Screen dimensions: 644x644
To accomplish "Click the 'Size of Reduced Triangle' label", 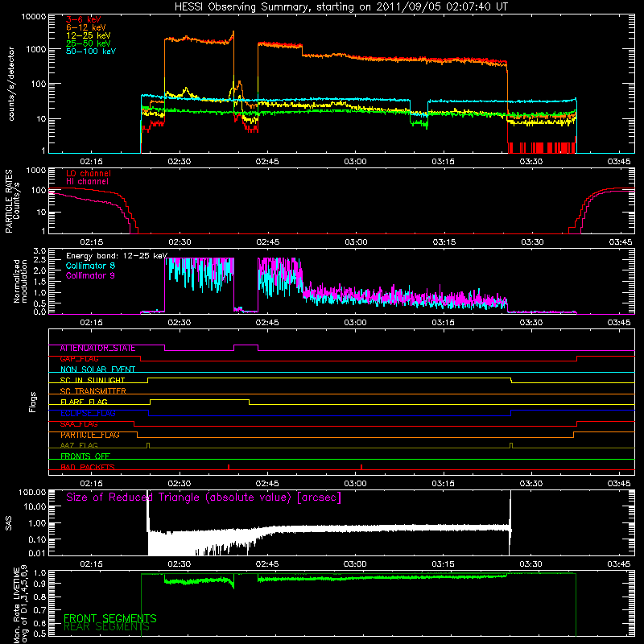I will [x=204, y=497].
